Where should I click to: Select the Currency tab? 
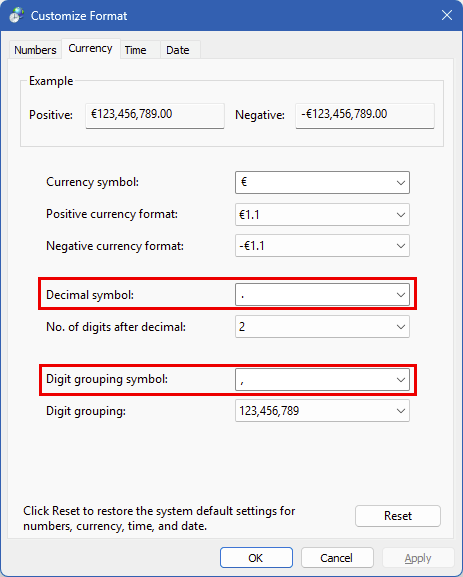point(91,48)
